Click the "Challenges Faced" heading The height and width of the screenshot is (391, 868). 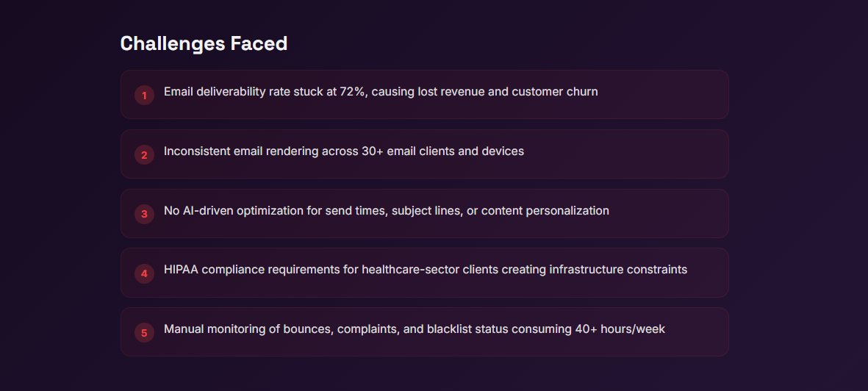[204, 43]
